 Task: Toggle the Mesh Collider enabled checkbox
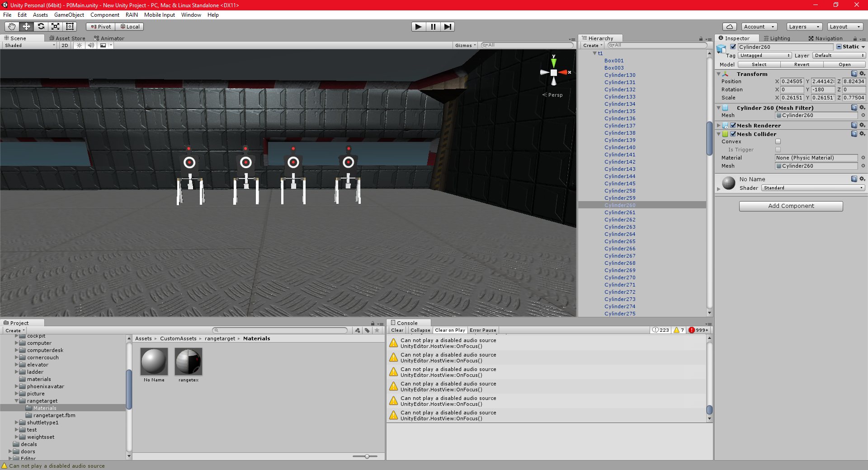click(733, 134)
